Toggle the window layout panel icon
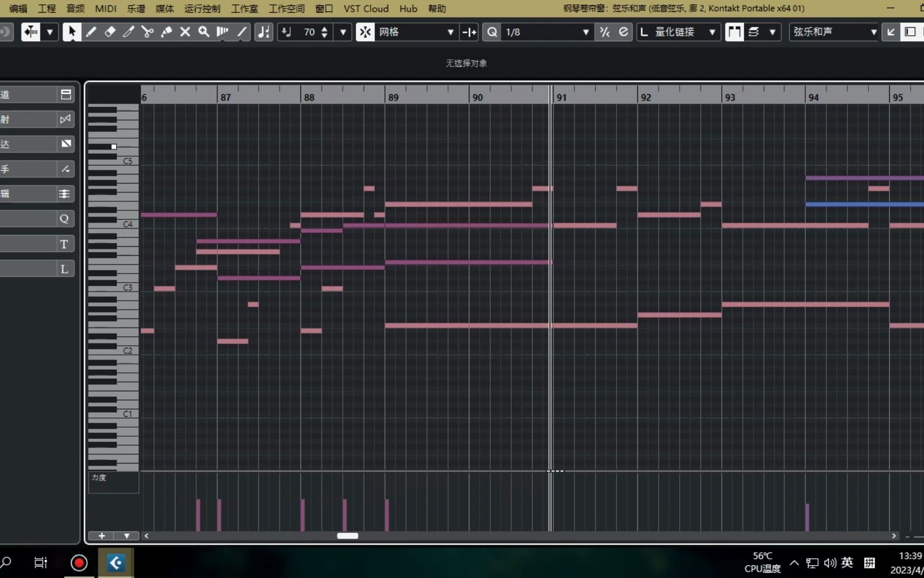 pos(910,32)
